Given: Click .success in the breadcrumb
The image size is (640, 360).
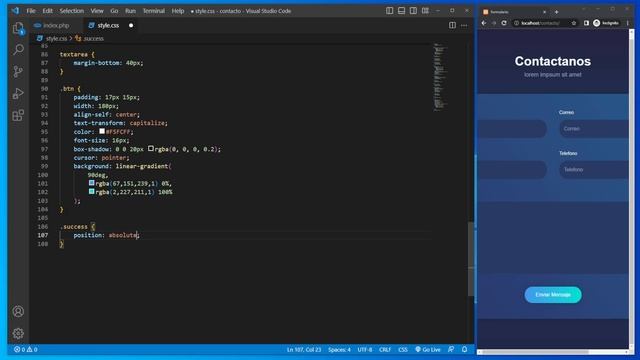Looking at the screenshot, I should click(93, 38).
